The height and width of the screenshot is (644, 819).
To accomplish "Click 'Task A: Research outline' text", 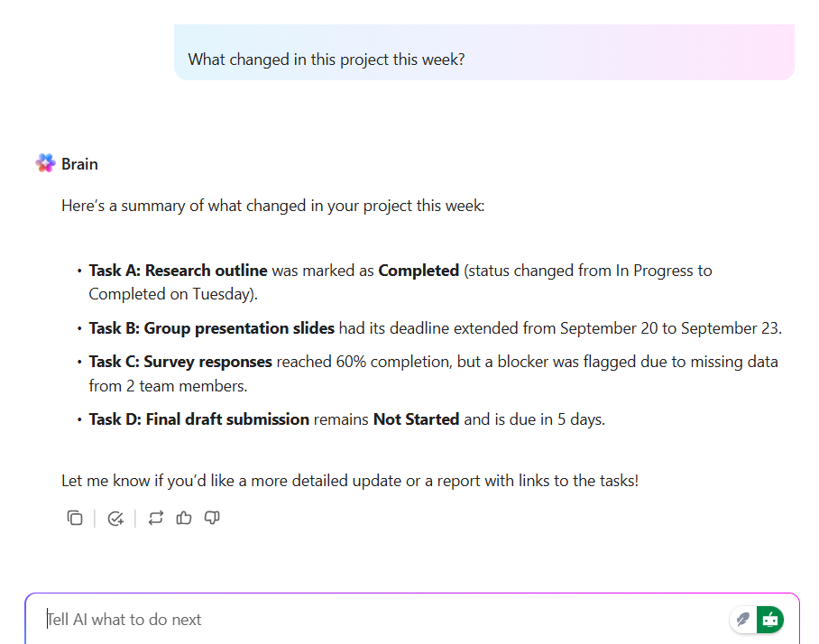I will click(178, 271).
